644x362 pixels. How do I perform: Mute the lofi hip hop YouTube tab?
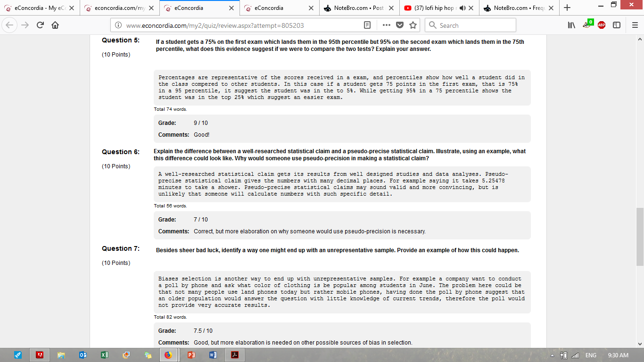click(x=462, y=8)
